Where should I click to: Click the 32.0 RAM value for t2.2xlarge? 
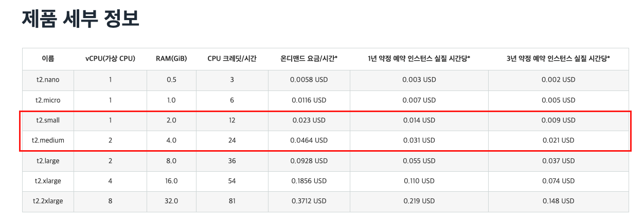click(x=171, y=202)
